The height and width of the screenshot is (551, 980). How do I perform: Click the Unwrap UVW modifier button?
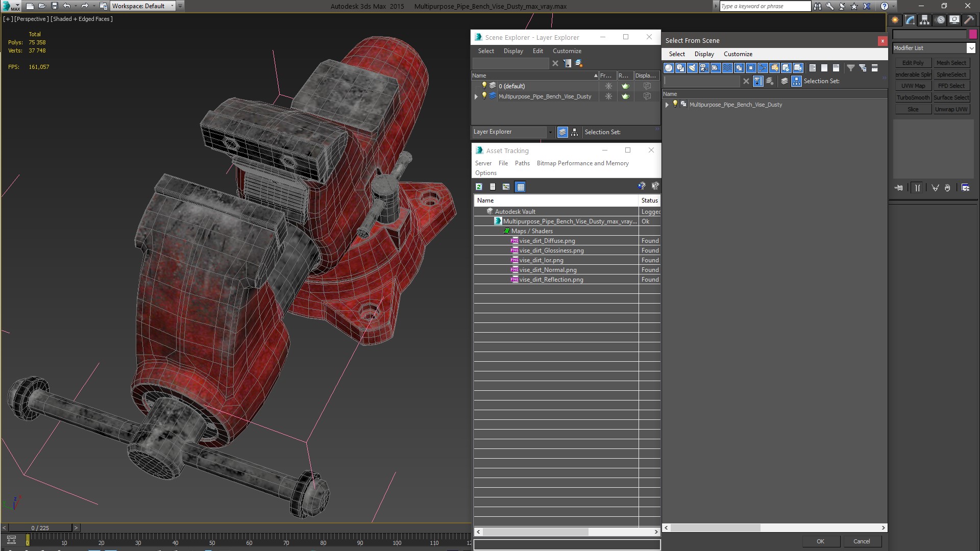tap(951, 109)
